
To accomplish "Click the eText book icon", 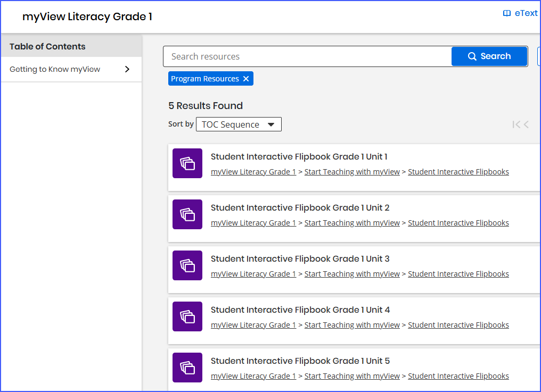I will point(507,13).
